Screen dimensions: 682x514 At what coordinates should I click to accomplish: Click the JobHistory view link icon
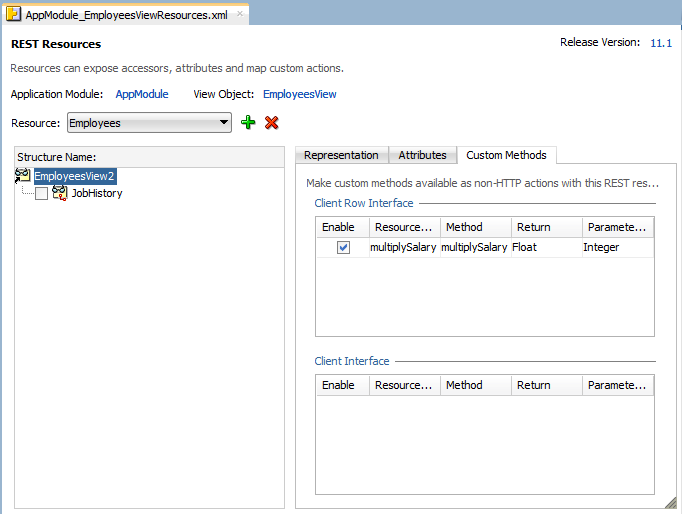(60, 193)
